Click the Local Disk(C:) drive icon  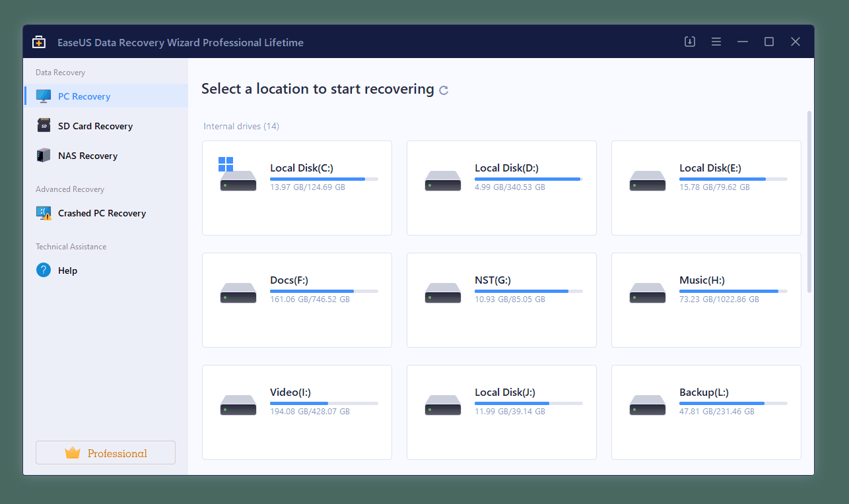(x=238, y=175)
